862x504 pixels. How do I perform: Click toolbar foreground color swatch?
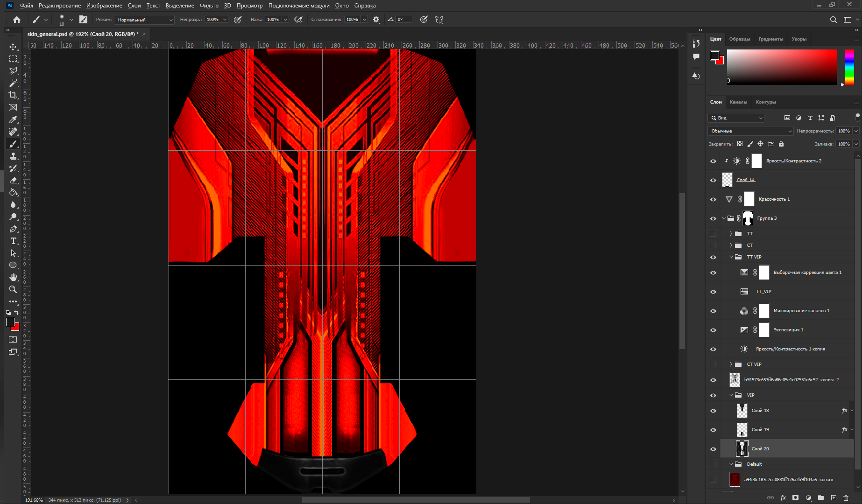point(10,322)
